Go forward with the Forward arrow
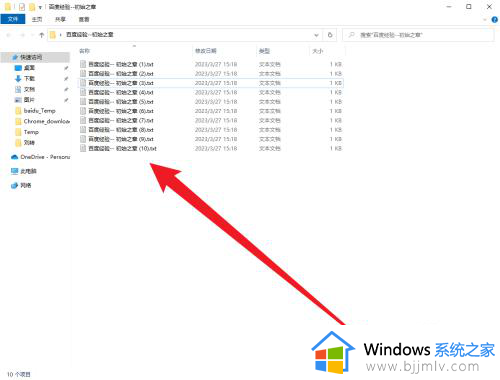 (x=22, y=35)
